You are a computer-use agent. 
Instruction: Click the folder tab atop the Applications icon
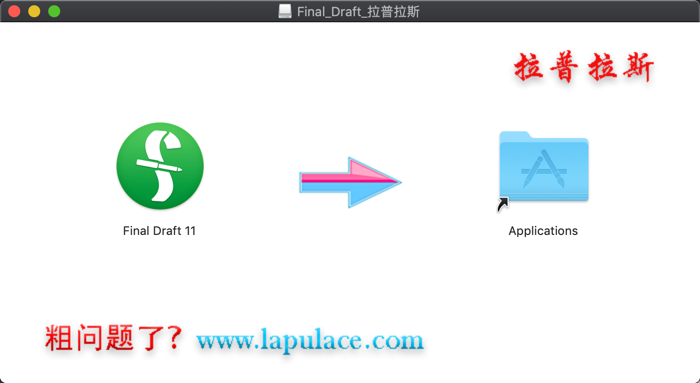pos(515,135)
